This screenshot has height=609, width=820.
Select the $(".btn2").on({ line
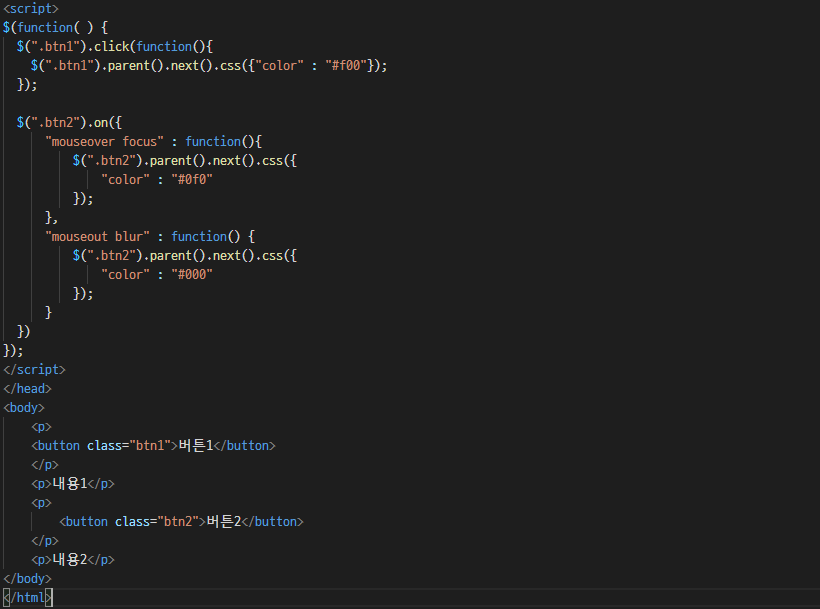[x=69, y=122]
